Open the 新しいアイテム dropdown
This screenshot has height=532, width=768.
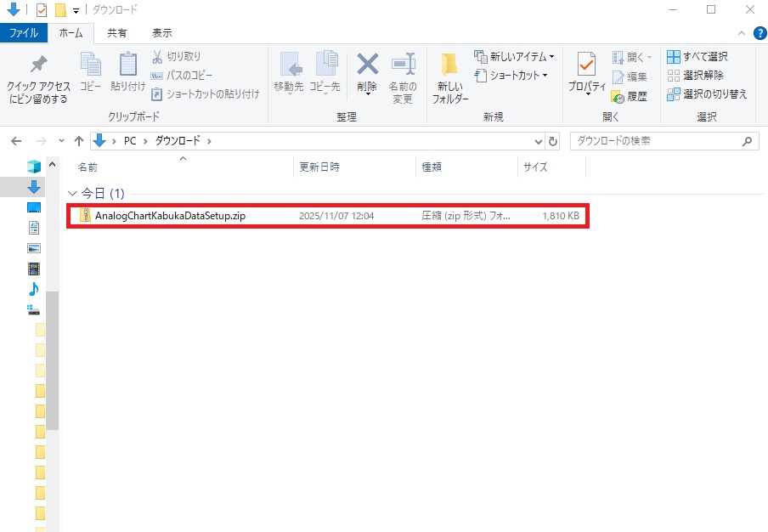coord(515,57)
